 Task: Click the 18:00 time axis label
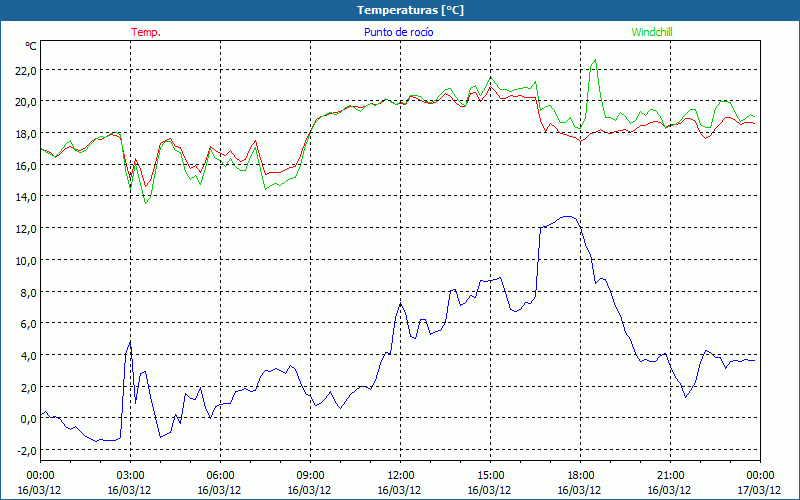tap(580, 476)
